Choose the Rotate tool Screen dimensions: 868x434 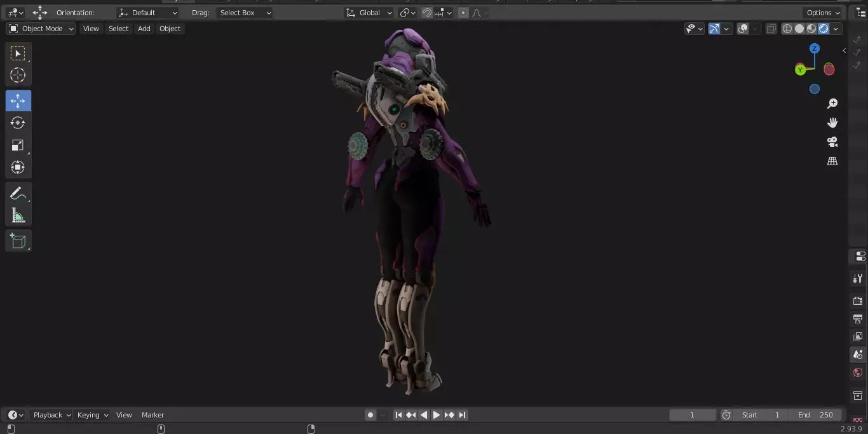pos(18,123)
